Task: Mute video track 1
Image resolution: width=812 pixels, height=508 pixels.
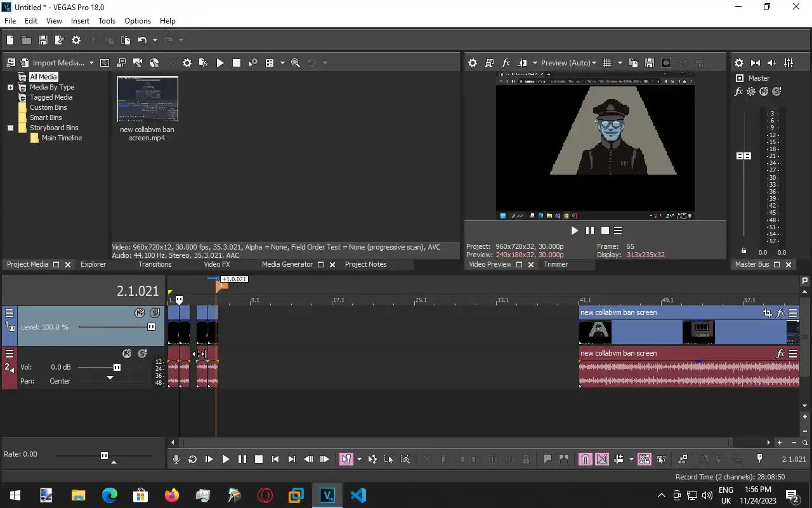Action: click(140, 313)
